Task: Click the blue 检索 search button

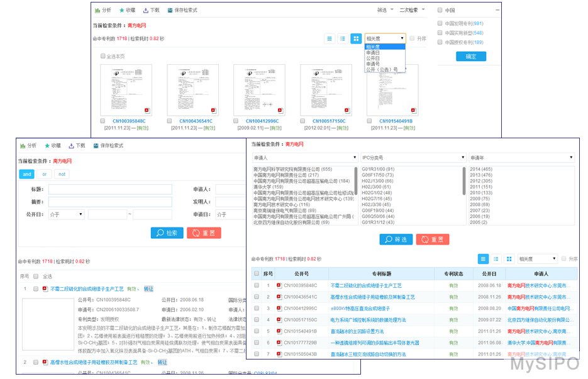Action: [167, 233]
